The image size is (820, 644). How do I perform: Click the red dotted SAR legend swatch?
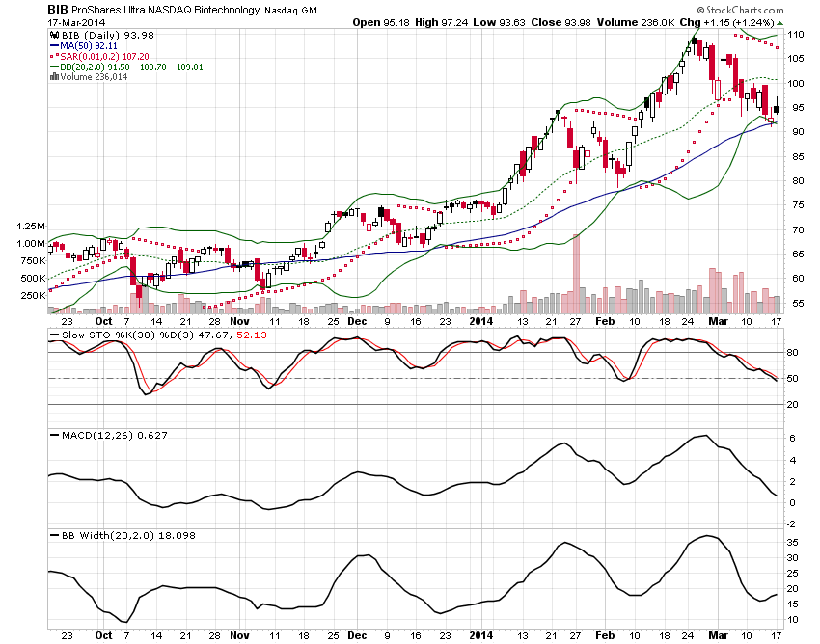pyautogui.click(x=54, y=57)
